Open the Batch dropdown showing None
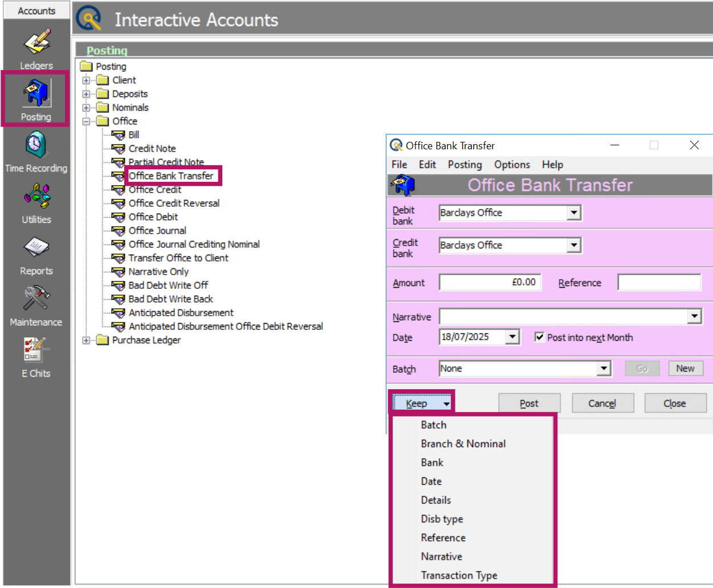This screenshot has width=713, height=588. (x=604, y=369)
